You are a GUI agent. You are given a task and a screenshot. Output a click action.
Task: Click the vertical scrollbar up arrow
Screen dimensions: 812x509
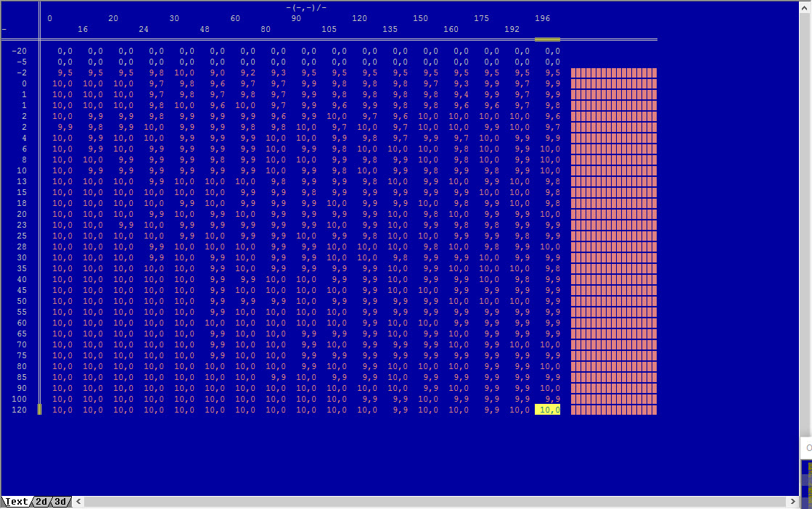point(805,6)
